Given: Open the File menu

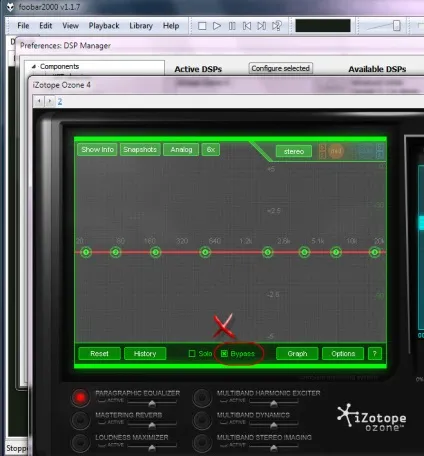Looking at the screenshot, I should pyautogui.click(x=23, y=26).
